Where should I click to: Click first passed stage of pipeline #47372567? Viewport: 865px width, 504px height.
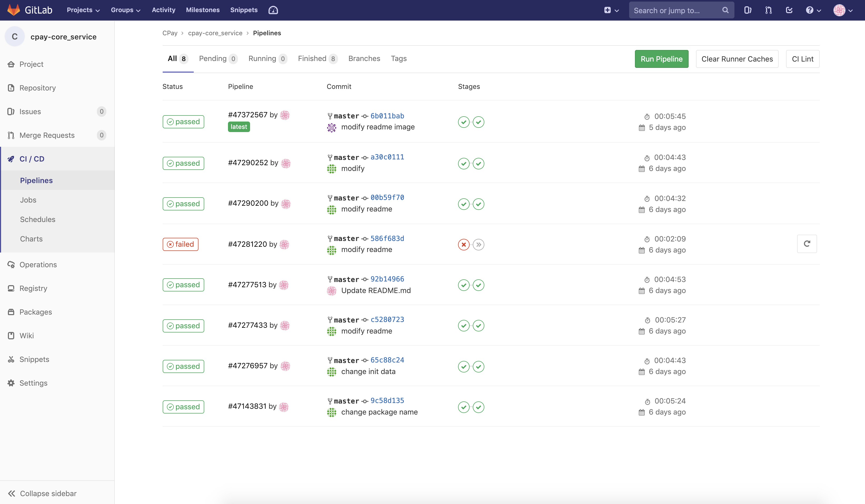pos(463,122)
